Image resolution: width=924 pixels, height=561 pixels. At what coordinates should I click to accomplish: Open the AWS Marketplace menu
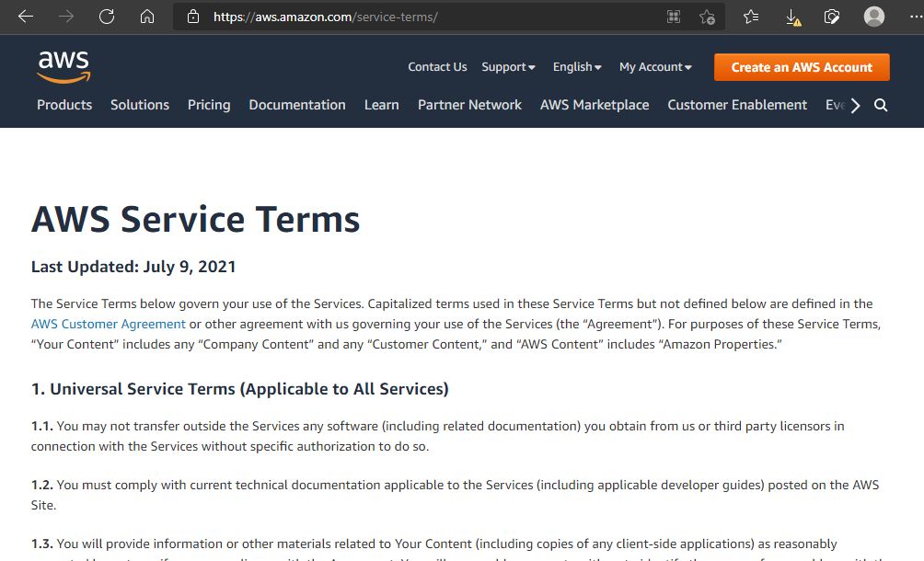(x=595, y=105)
